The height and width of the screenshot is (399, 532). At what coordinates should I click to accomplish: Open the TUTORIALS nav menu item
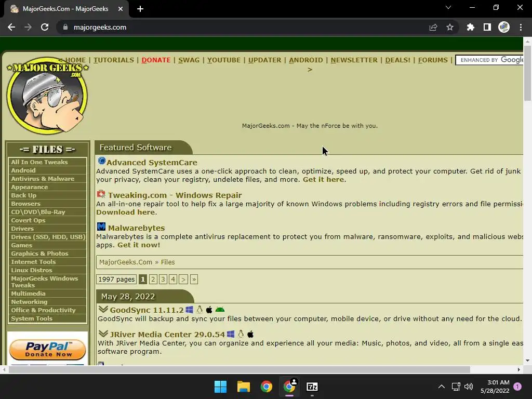click(114, 60)
